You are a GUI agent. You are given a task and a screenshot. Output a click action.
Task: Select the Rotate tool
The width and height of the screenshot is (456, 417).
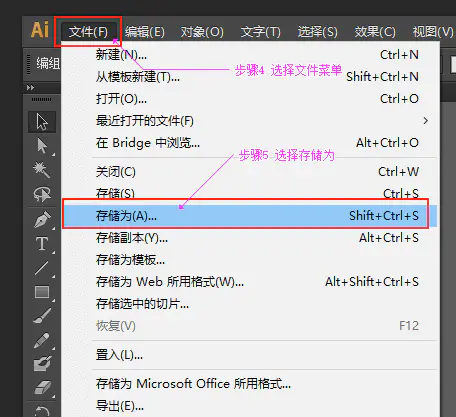coord(42,411)
